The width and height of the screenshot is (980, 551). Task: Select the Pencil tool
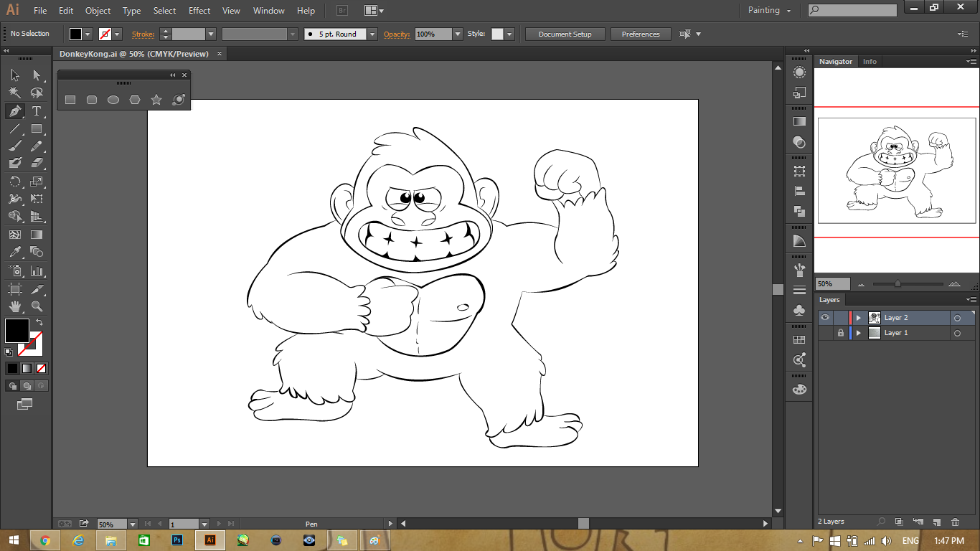(x=37, y=146)
